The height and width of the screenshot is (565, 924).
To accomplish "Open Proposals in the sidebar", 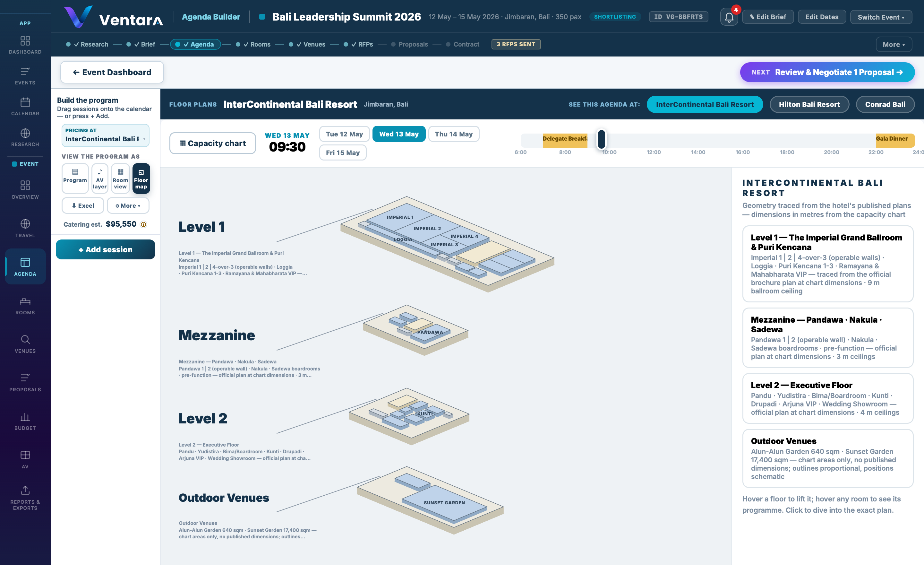I will coord(25,383).
